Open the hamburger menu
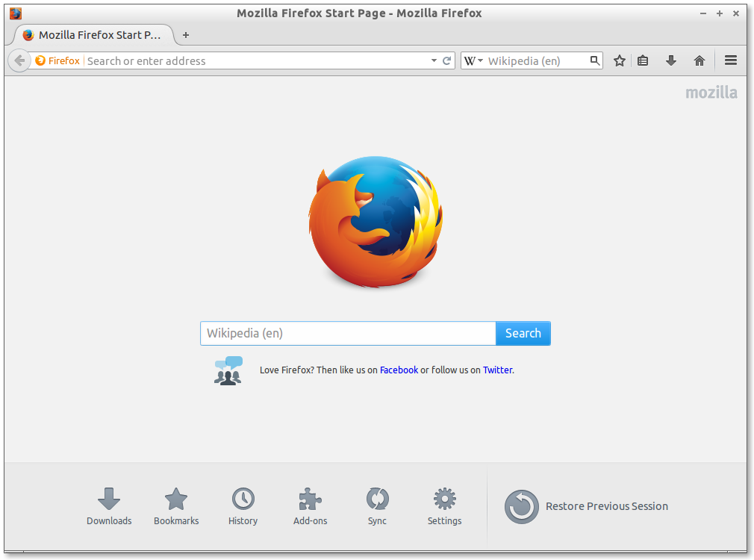754x560 pixels. (x=730, y=60)
